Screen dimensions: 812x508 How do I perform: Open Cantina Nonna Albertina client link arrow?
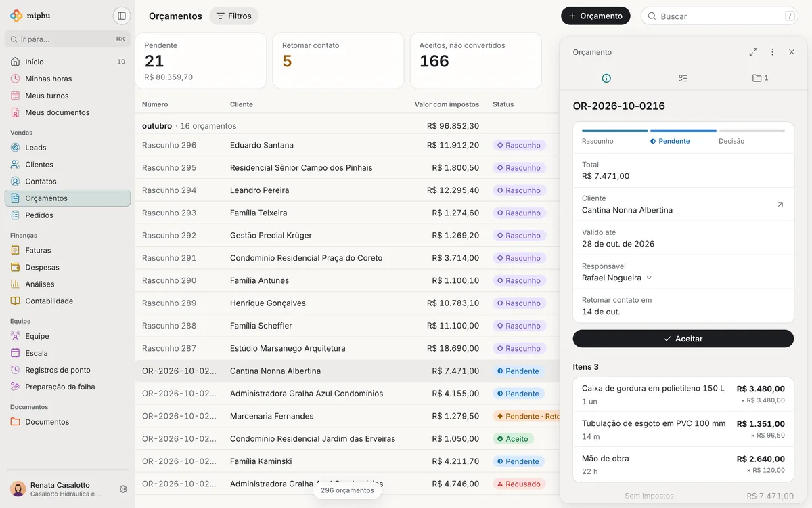[780, 204]
